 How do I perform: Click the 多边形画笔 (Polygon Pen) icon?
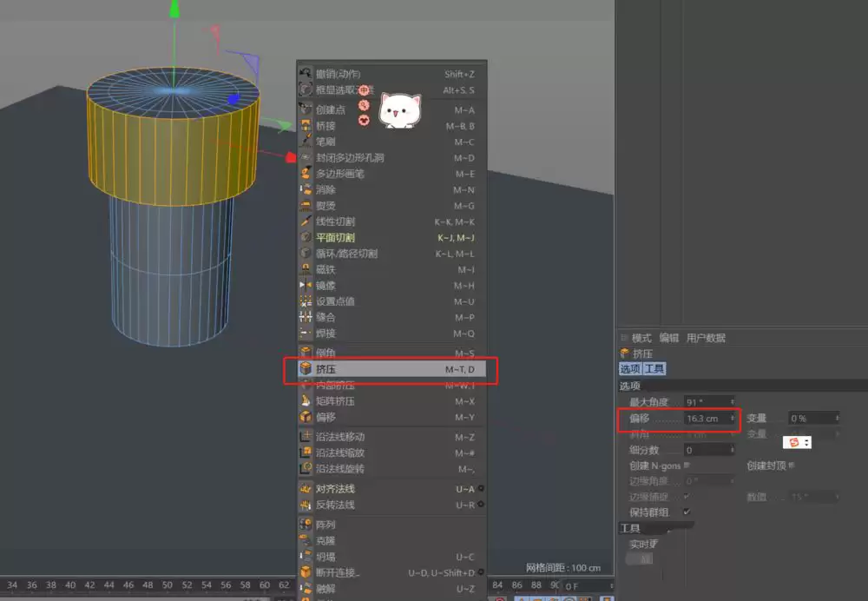coord(307,174)
